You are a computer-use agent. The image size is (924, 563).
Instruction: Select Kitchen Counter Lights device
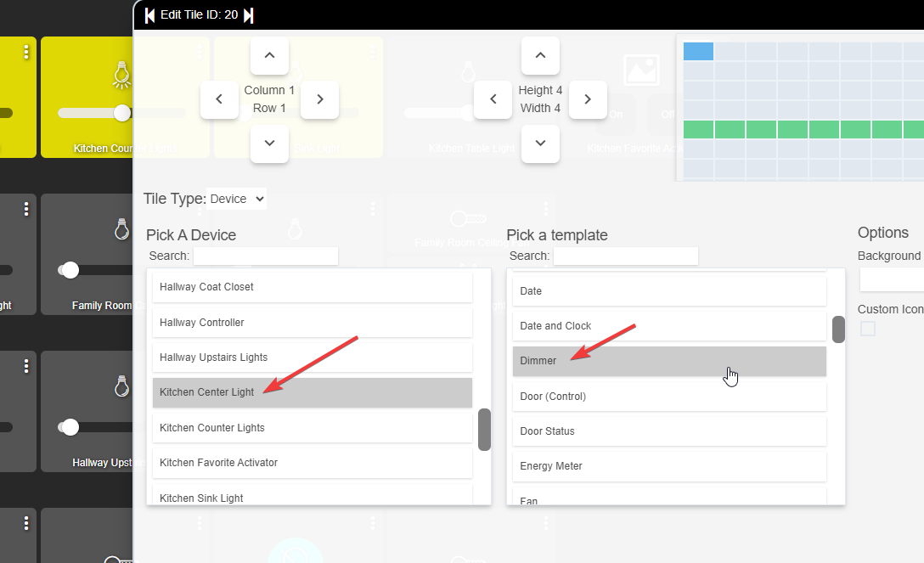(313, 428)
